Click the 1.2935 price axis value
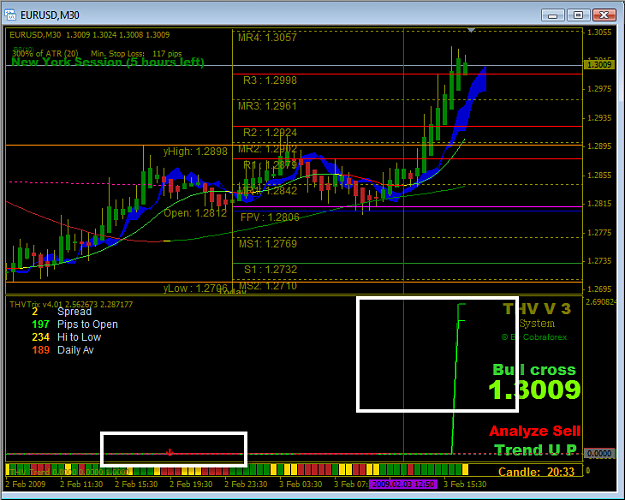Screen dimensions: 625x500 coord(599,118)
